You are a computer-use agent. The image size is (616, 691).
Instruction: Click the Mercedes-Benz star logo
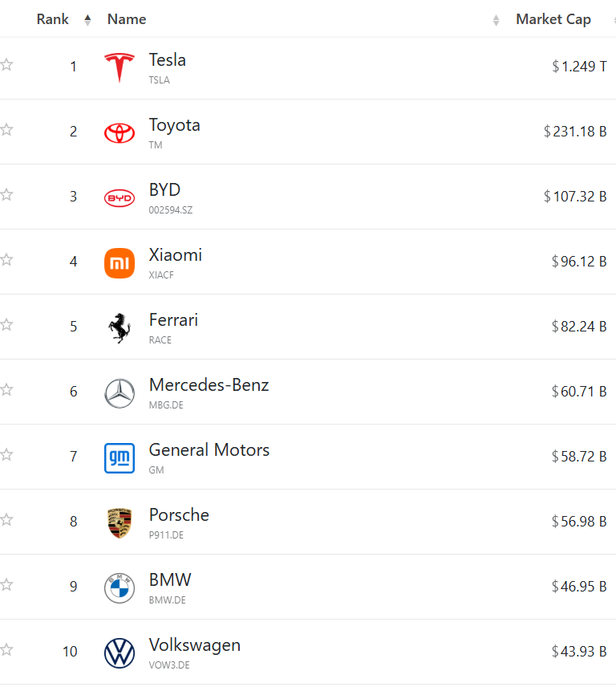click(120, 393)
